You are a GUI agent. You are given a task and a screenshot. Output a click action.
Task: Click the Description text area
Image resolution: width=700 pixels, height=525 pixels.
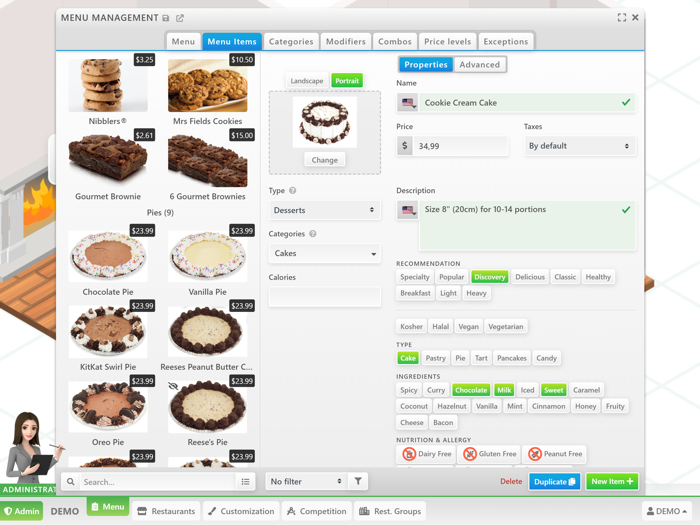pyautogui.click(x=527, y=225)
